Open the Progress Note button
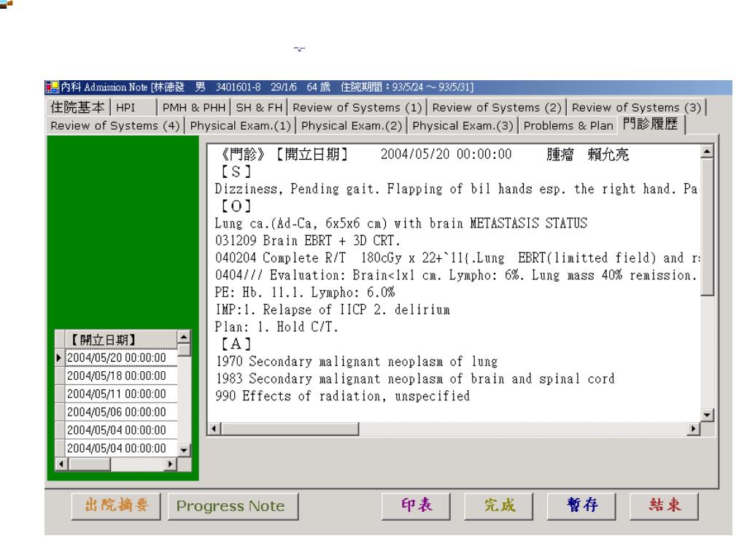 pyautogui.click(x=233, y=506)
